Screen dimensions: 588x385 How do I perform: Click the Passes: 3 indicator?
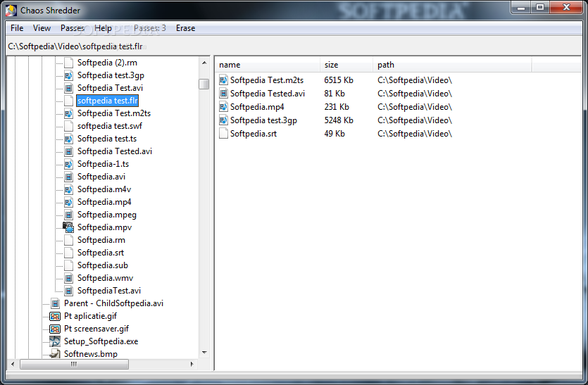pyautogui.click(x=149, y=28)
